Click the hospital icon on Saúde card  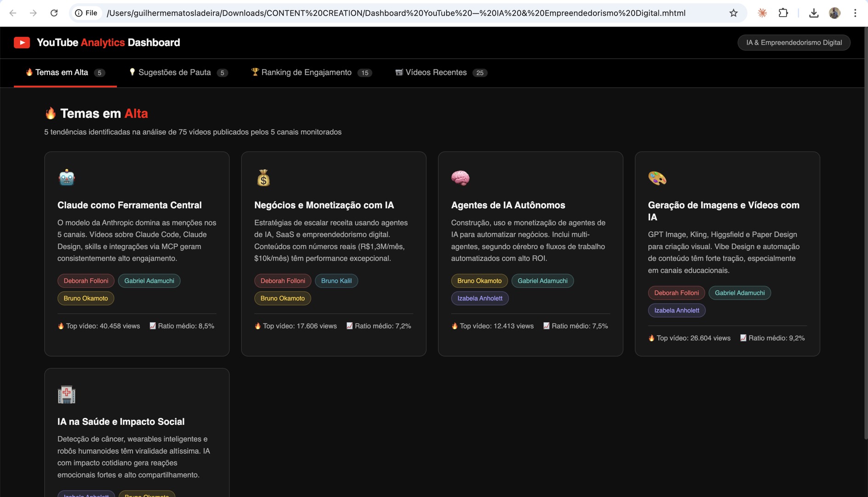click(67, 394)
